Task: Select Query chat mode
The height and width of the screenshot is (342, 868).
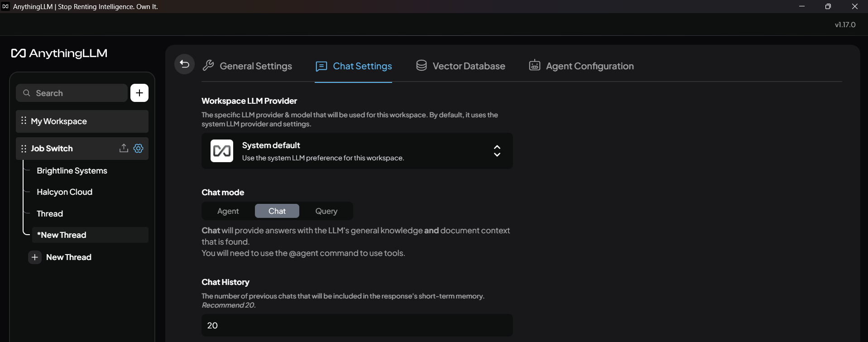Action: point(326,211)
